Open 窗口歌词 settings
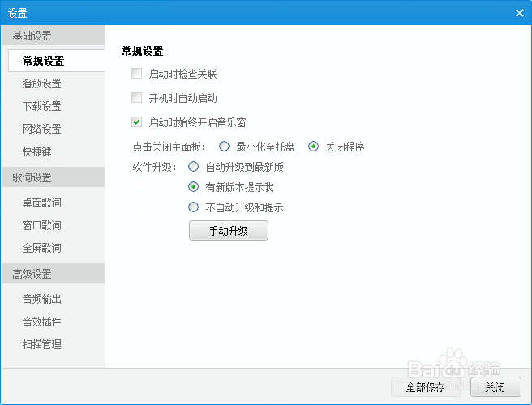Image resolution: width=532 pixels, height=405 pixels. tap(41, 225)
